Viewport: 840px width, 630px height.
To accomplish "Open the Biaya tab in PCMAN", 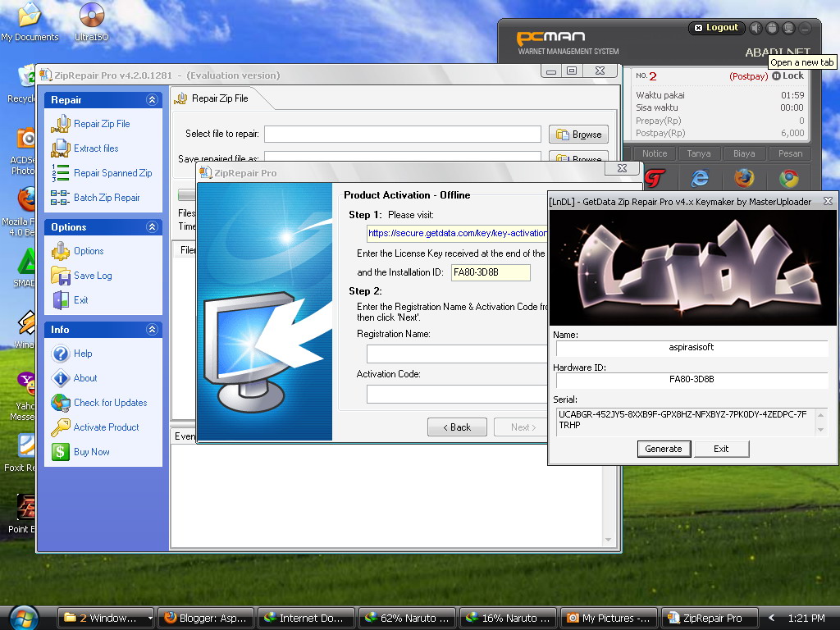I will click(743, 153).
